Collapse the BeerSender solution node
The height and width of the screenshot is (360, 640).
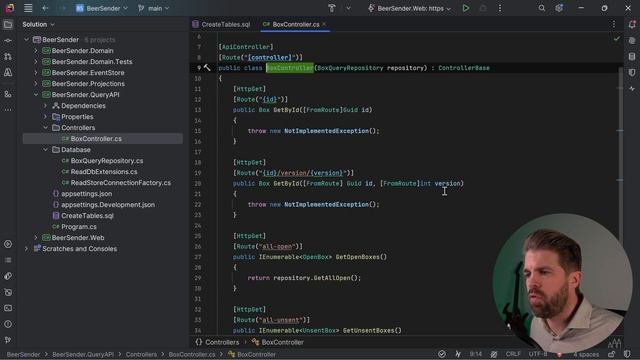pyautogui.click(x=27, y=40)
